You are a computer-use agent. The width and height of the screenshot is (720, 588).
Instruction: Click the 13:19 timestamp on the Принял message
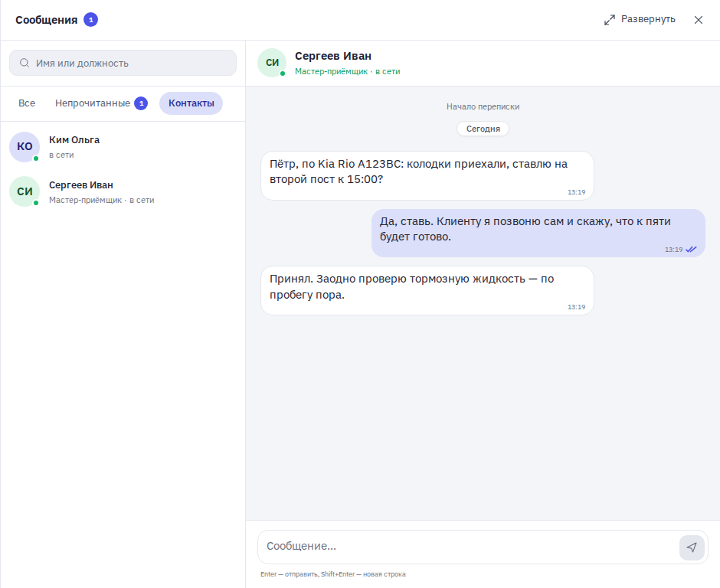click(576, 307)
